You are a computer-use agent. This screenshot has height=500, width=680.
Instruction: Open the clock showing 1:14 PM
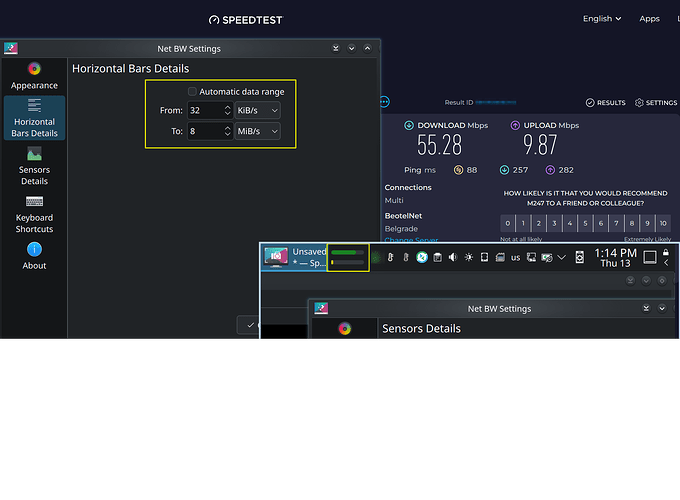(615, 258)
